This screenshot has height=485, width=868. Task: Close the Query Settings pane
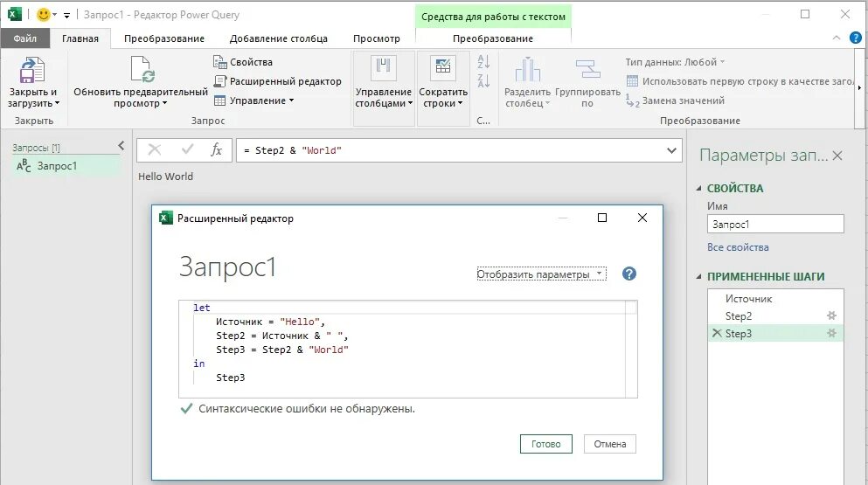[x=837, y=156]
